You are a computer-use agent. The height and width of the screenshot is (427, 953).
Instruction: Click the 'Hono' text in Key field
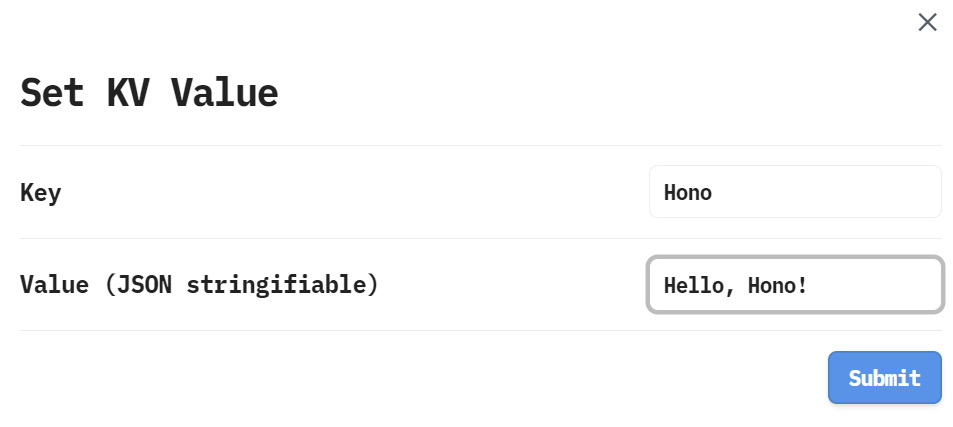pos(688,192)
